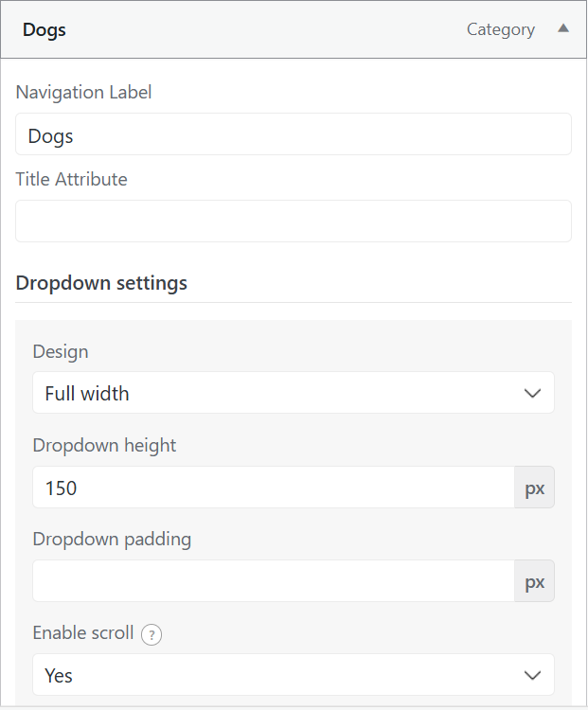Collapse the Dogs menu item panel triangle
The height and width of the screenshot is (710, 588).
click(563, 28)
